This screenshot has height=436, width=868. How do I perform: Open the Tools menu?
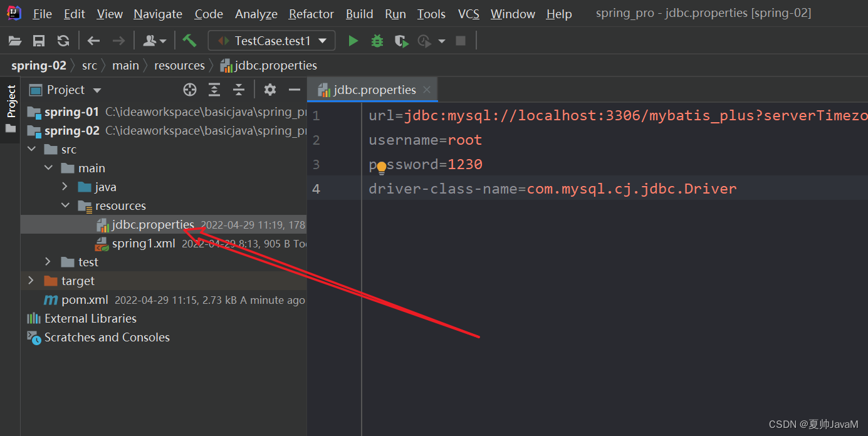pyautogui.click(x=432, y=14)
